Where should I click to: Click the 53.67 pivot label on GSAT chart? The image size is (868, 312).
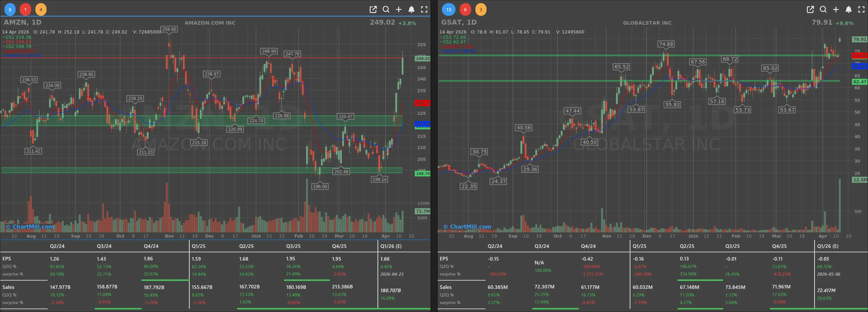pos(787,109)
